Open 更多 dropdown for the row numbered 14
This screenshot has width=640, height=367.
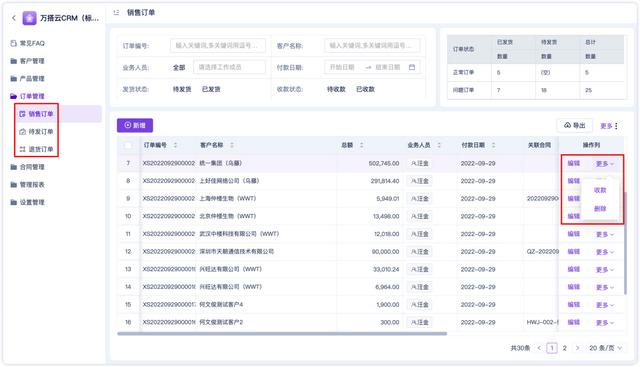604,287
